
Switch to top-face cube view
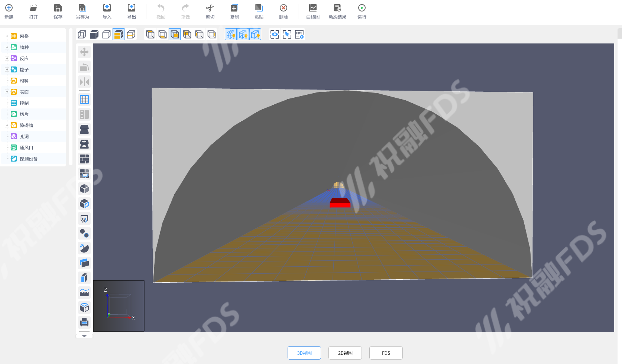click(x=150, y=35)
